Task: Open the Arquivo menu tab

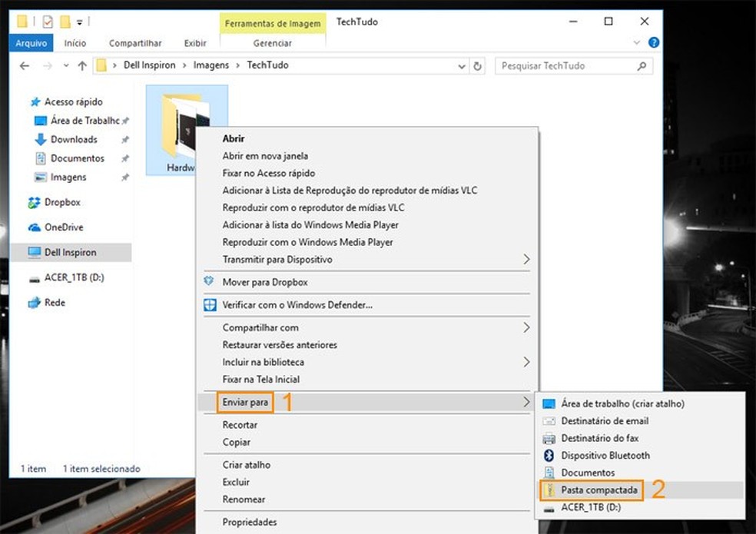Action: (31, 43)
